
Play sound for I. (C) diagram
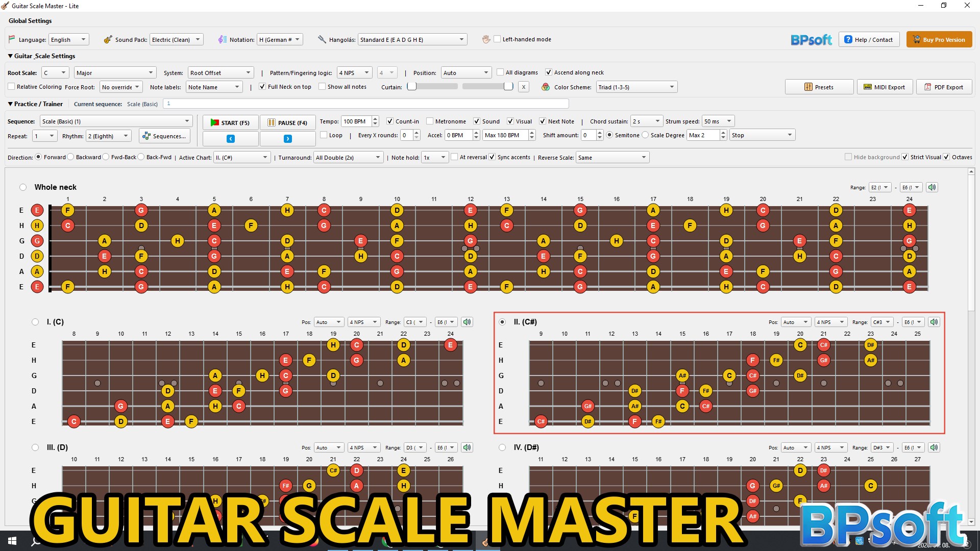[467, 322]
